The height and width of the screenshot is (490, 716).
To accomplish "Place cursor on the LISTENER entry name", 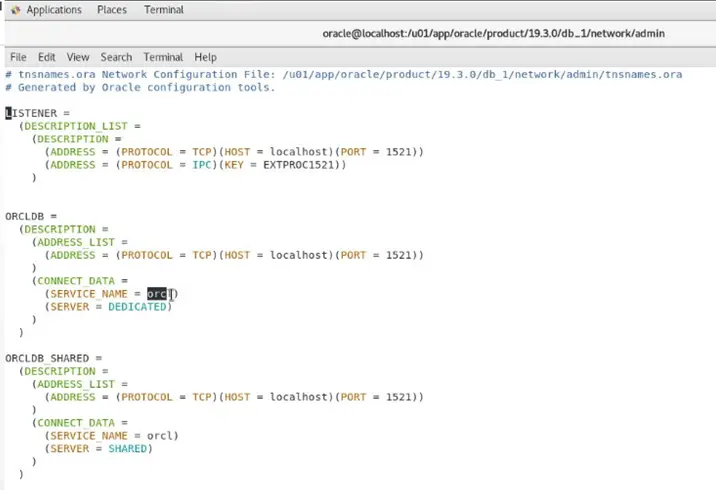I will (31, 114).
